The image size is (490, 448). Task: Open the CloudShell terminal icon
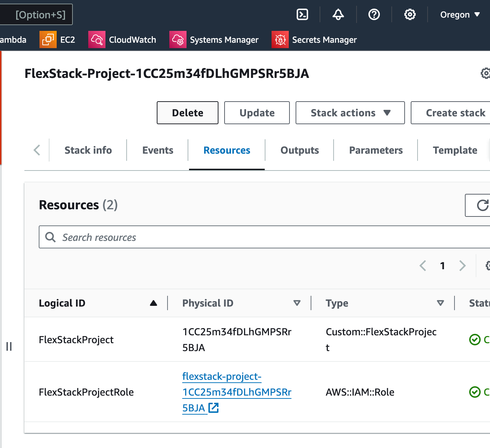click(x=302, y=14)
